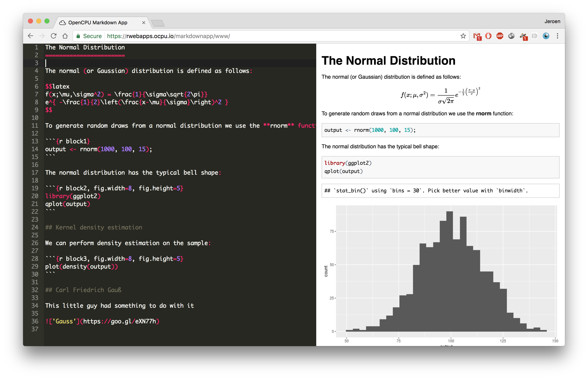The image size is (588, 379).
Task: Click the rendered 'library(ggplot2)' code block
Action: click(x=440, y=167)
